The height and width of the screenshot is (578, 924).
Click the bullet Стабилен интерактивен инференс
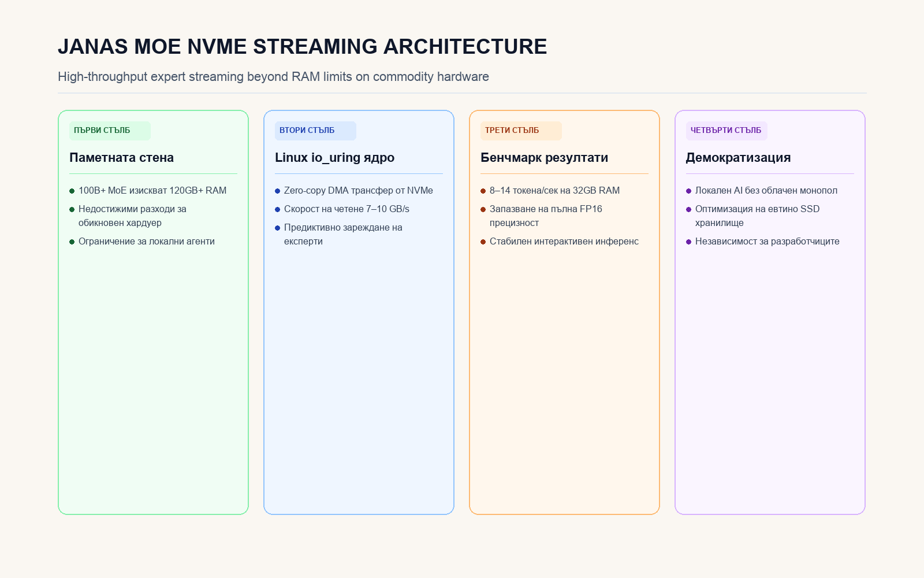pyautogui.click(x=560, y=242)
